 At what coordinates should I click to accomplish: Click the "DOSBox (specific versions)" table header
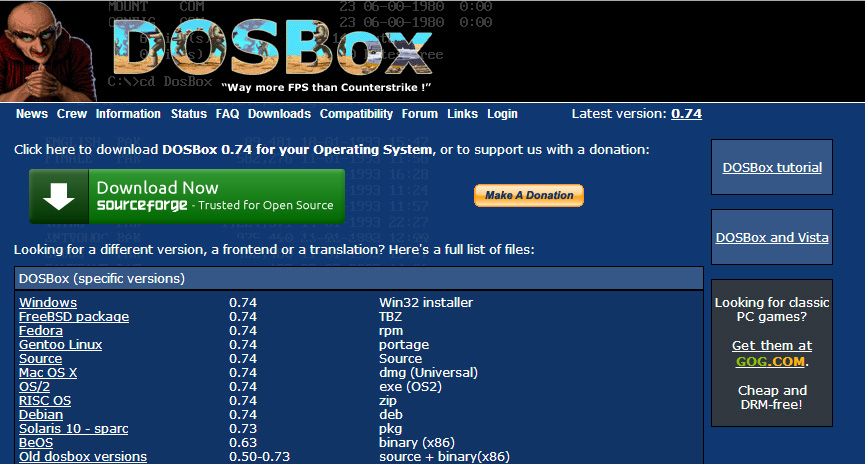[359, 279]
